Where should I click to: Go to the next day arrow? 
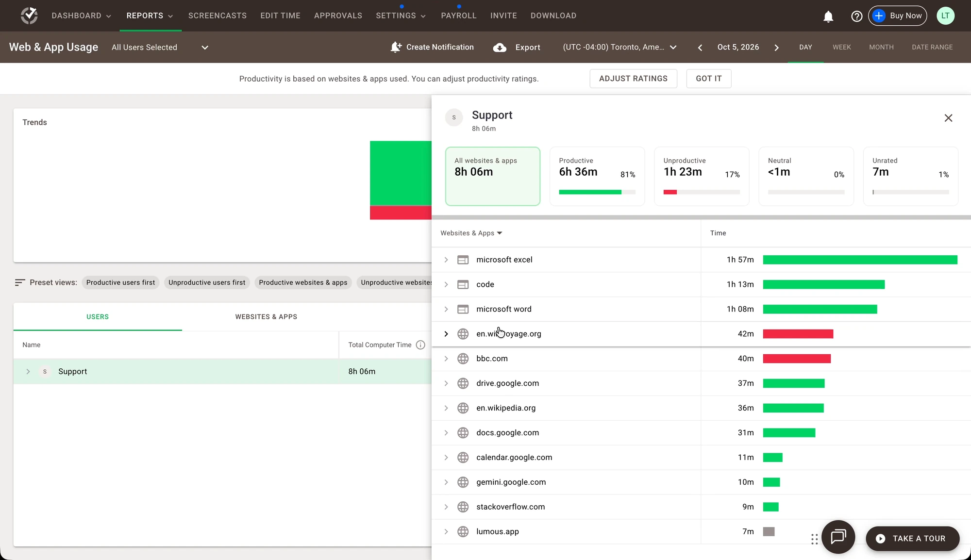pos(776,48)
